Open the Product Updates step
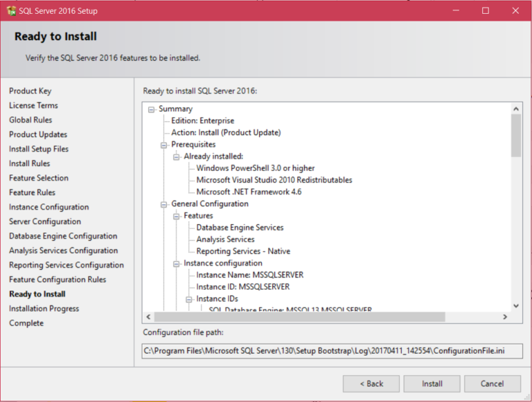Screen dimensions: 532x402 38,134
